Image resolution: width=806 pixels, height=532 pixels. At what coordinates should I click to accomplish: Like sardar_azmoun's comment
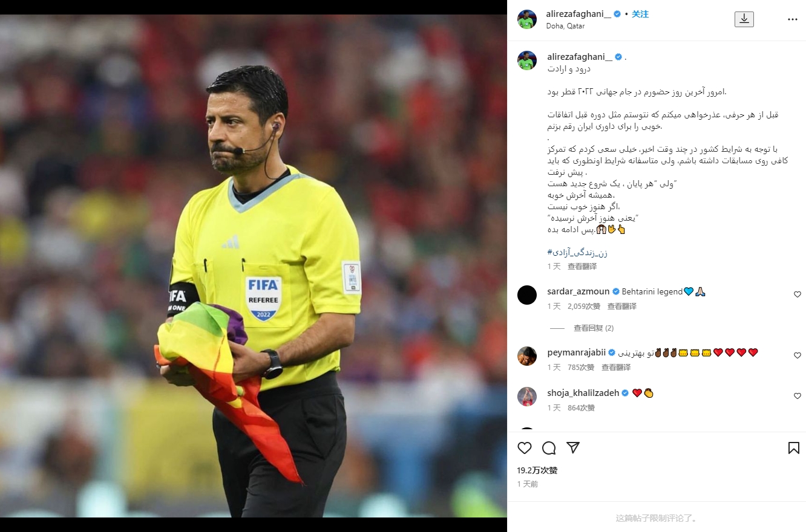click(x=798, y=294)
